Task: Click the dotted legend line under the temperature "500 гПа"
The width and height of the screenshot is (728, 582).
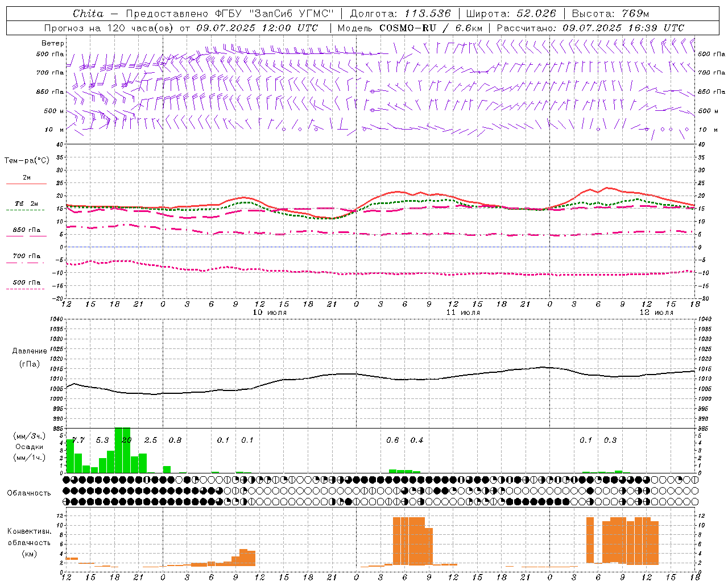Action: [26, 289]
